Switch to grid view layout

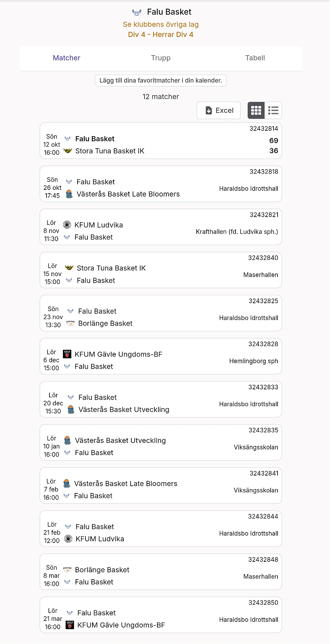[x=256, y=110]
